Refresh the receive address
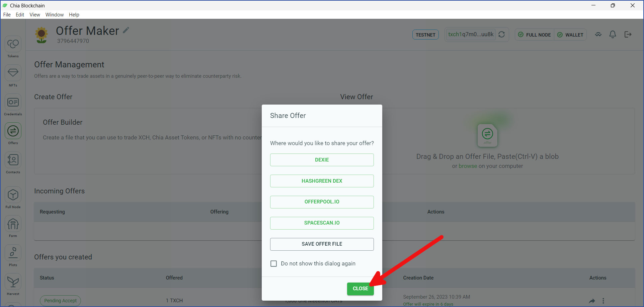Viewport: 644px width, 307px height. point(501,35)
